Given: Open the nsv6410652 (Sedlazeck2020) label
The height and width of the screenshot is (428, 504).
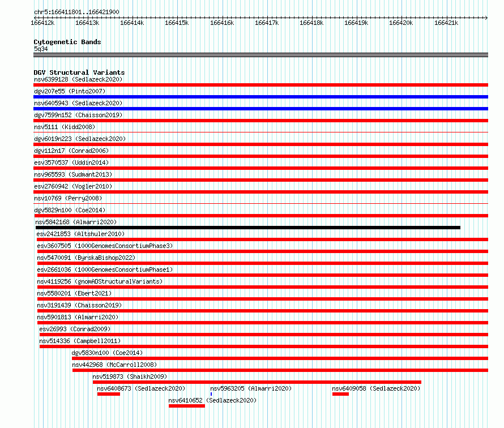Looking at the screenshot, I should click(x=212, y=400).
